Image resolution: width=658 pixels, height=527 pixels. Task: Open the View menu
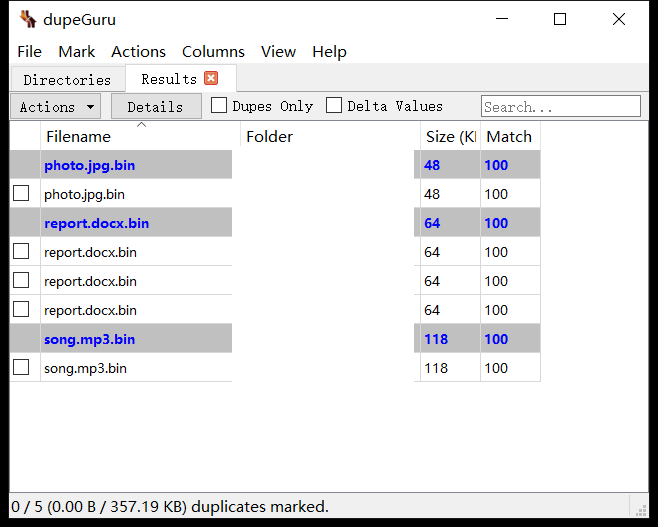[x=278, y=52]
